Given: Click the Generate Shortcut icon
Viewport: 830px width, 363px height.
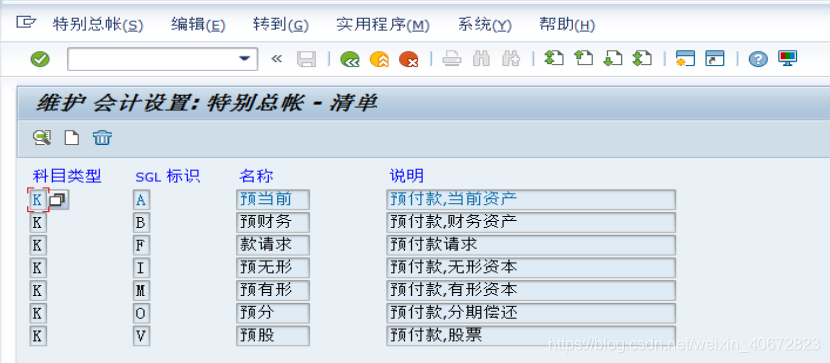Looking at the screenshot, I should 714,59.
